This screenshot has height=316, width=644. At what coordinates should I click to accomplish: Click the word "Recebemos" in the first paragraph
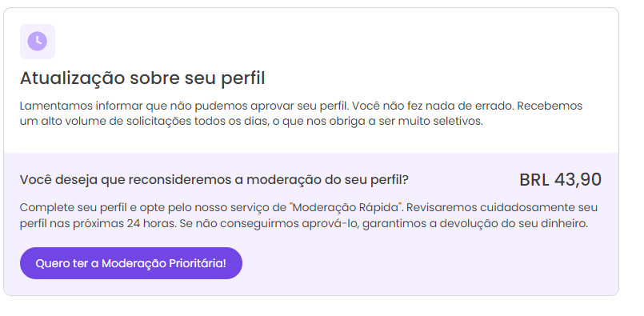(x=550, y=106)
